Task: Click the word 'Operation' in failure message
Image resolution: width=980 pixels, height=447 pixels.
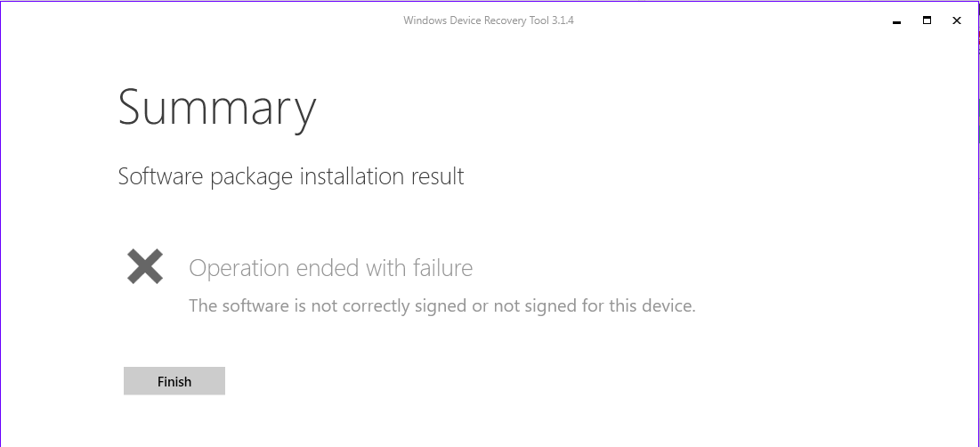Action: (x=239, y=268)
